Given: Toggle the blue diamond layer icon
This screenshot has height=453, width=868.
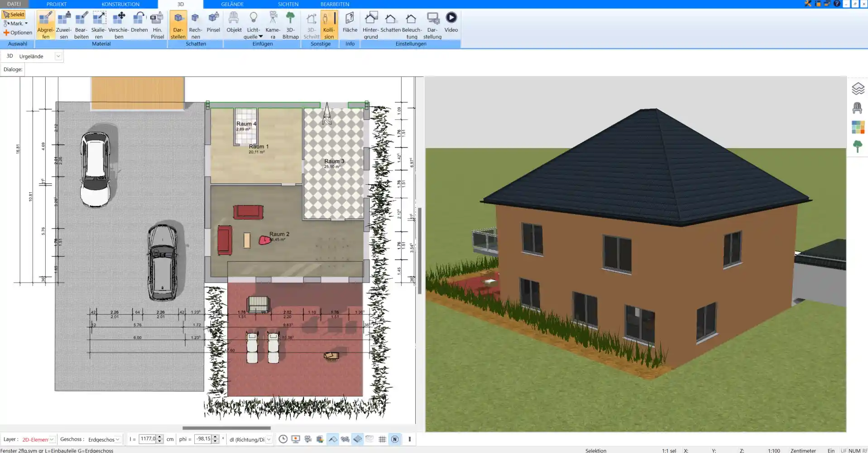Looking at the screenshot, I should click(357, 439).
